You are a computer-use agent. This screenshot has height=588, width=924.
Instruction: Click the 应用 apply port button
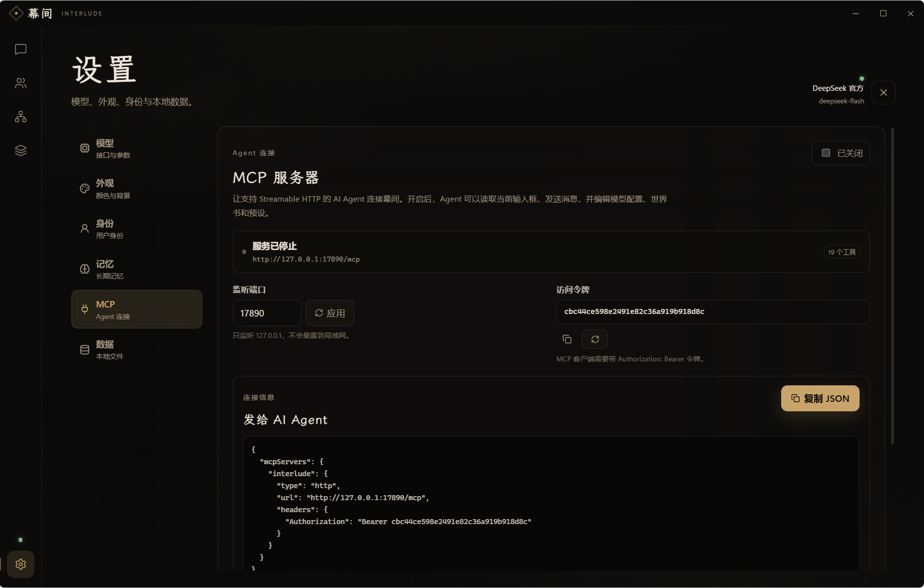point(330,313)
